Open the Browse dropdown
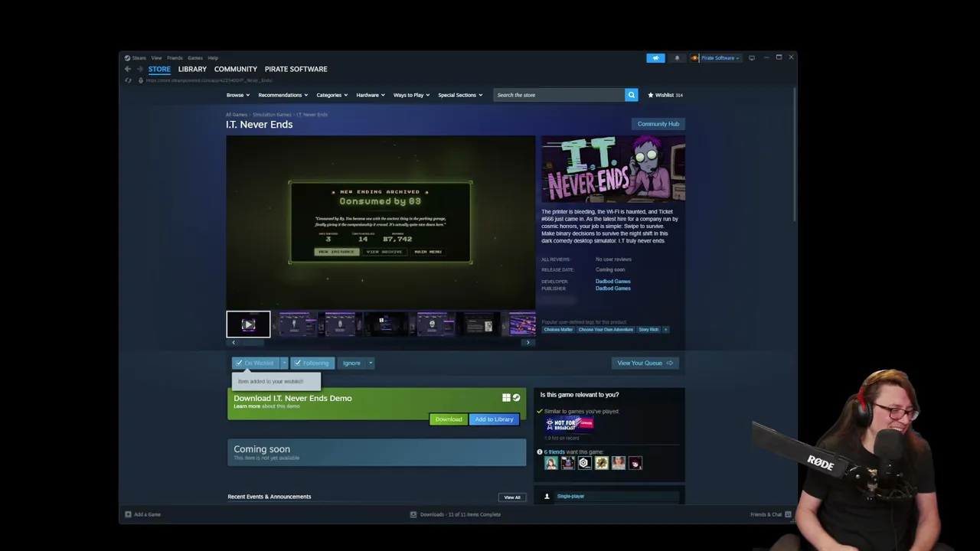 238,95
